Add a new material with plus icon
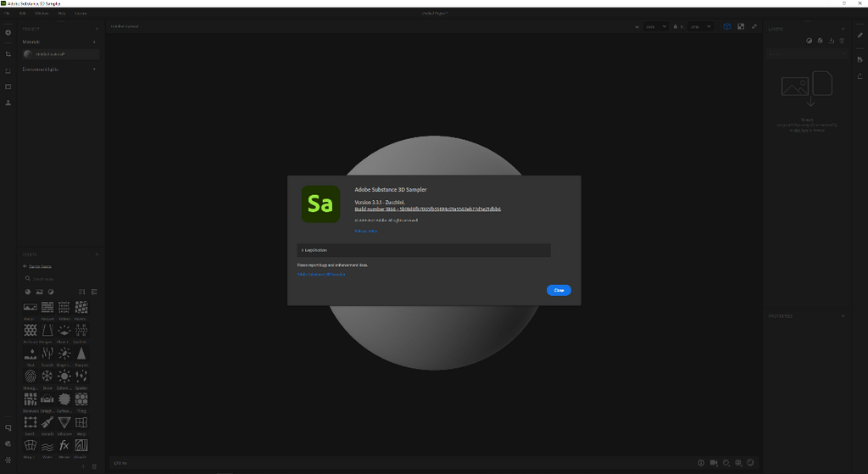The image size is (868, 474). [94, 42]
